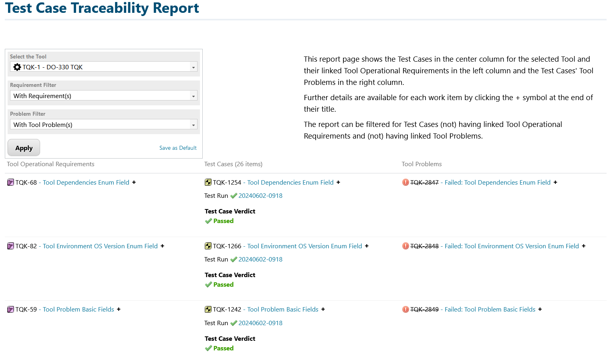Expand TQK-1254 test case details plus
Image resolution: width=611 pixels, height=364 pixels.
point(338,183)
